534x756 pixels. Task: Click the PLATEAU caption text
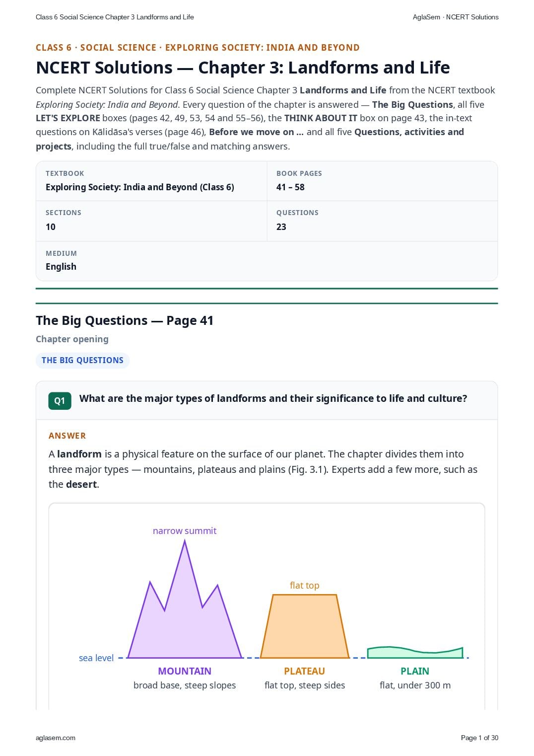(305, 671)
